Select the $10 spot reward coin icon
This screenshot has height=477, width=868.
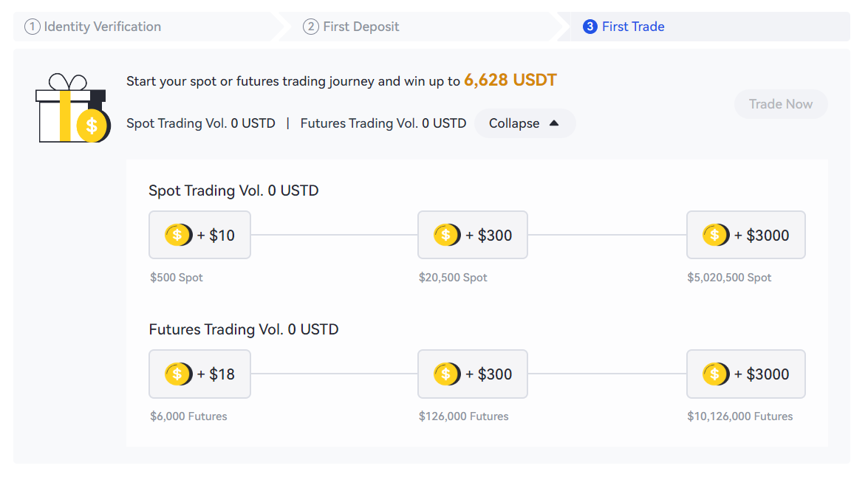tap(178, 234)
